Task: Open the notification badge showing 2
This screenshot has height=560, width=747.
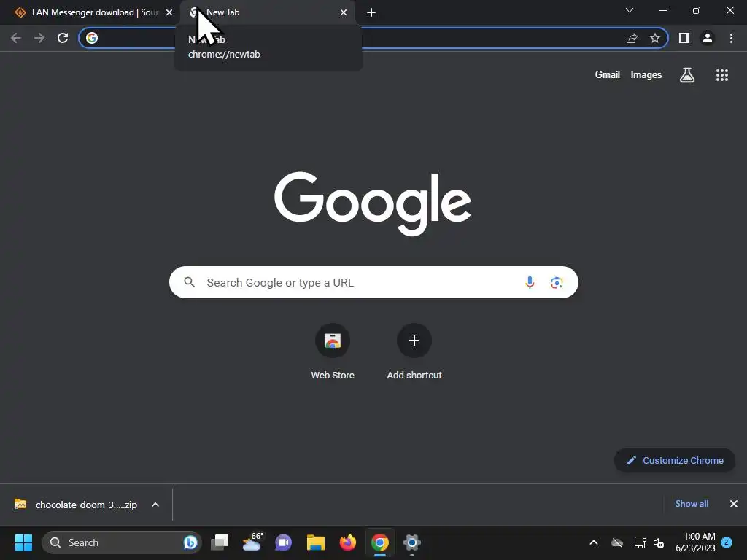Action: pos(727,542)
